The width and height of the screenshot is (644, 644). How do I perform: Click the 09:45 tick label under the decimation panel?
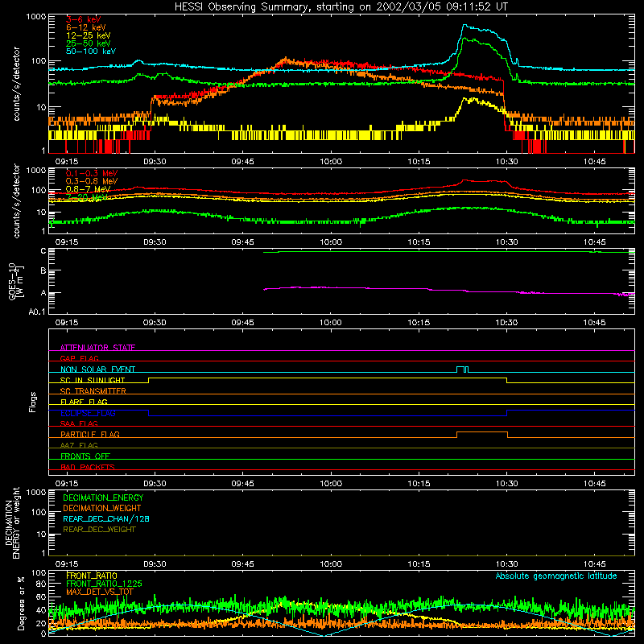coord(243,564)
